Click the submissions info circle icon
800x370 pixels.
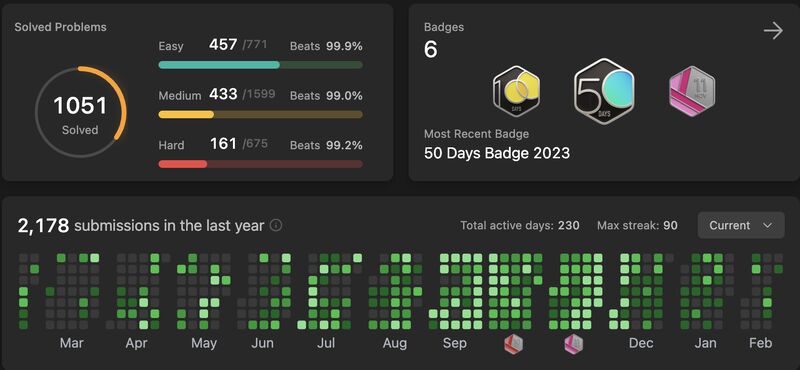(276, 226)
